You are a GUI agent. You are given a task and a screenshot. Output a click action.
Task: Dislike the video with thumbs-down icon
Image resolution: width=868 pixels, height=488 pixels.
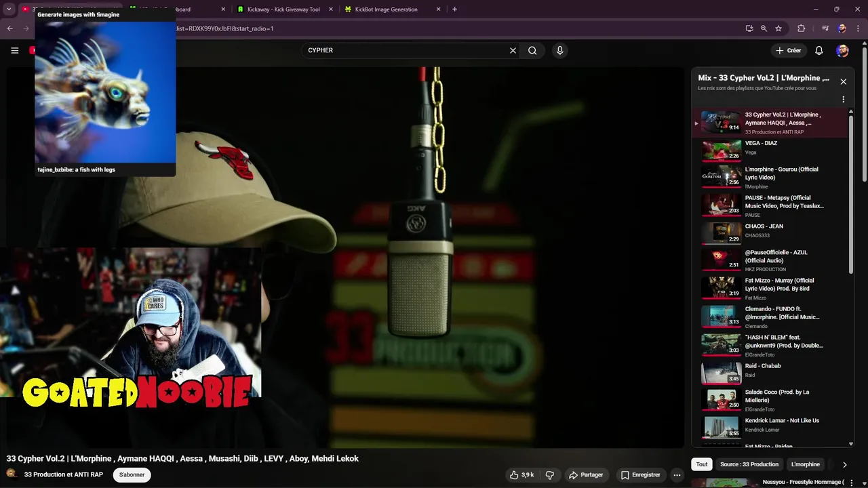tap(550, 475)
